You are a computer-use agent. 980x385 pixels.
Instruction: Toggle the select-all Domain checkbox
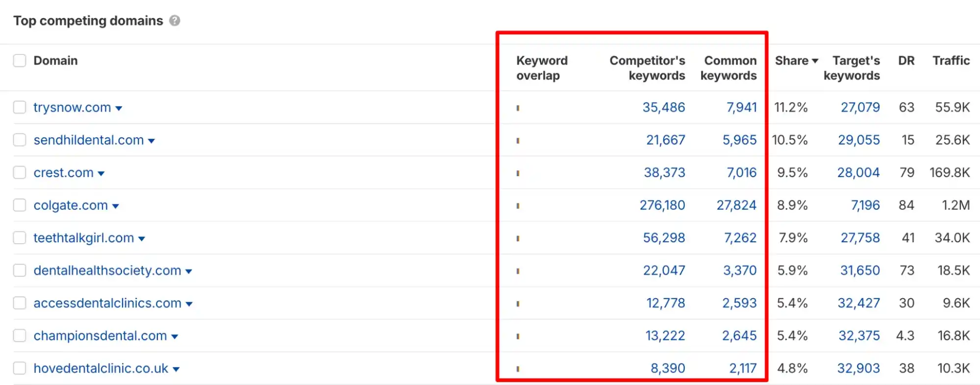tap(20, 60)
